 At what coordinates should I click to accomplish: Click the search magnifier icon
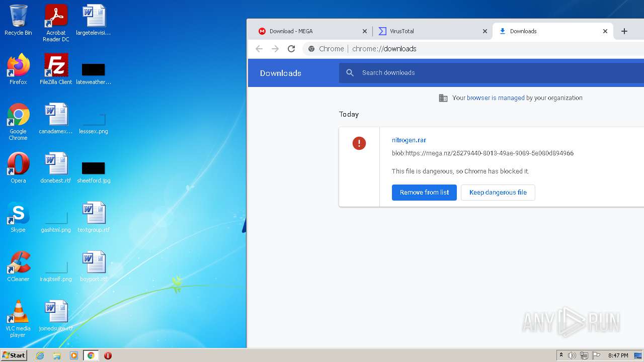click(350, 73)
